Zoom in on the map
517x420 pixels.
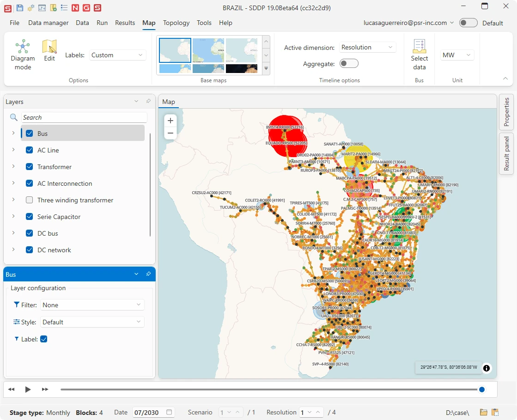point(170,121)
